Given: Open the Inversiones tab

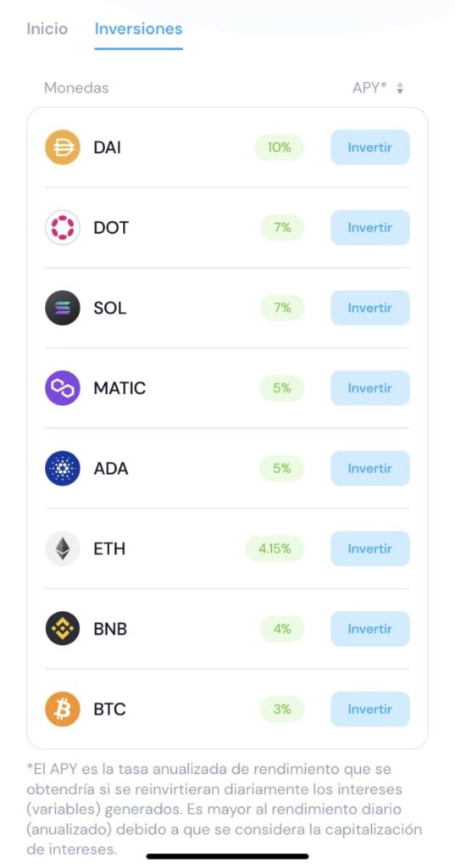Looking at the screenshot, I should point(138,29).
